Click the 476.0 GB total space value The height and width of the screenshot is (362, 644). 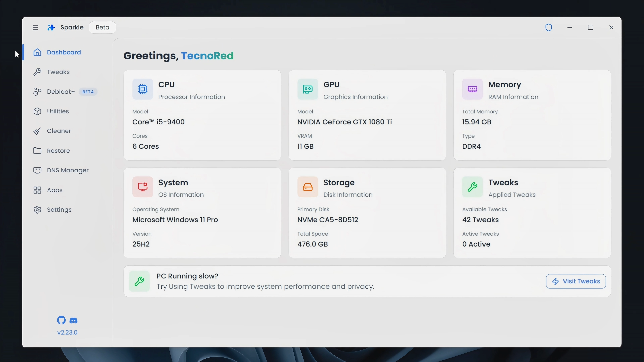coord(312,244)
